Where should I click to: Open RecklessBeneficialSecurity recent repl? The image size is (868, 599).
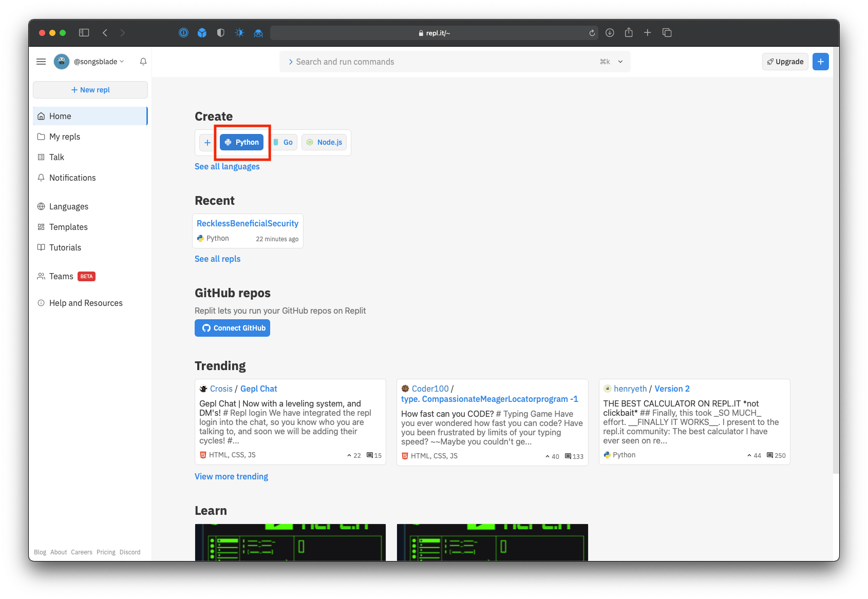coord(248,224)
